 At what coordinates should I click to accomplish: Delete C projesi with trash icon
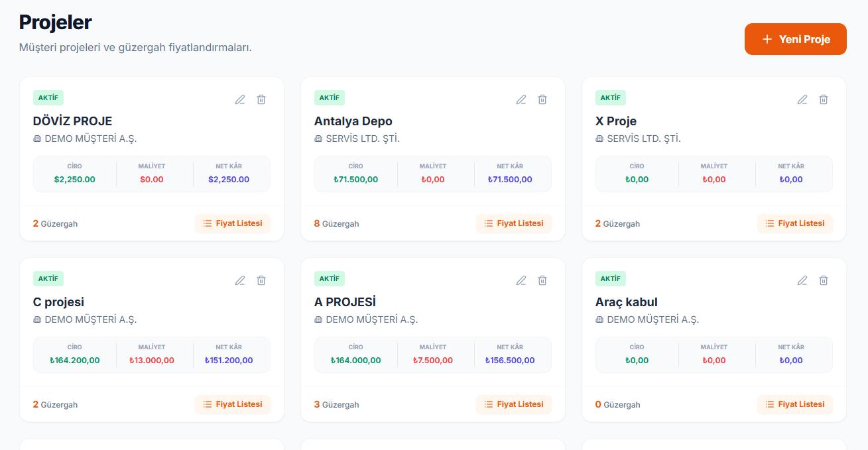pyautogui.click(x=261, y=280)
